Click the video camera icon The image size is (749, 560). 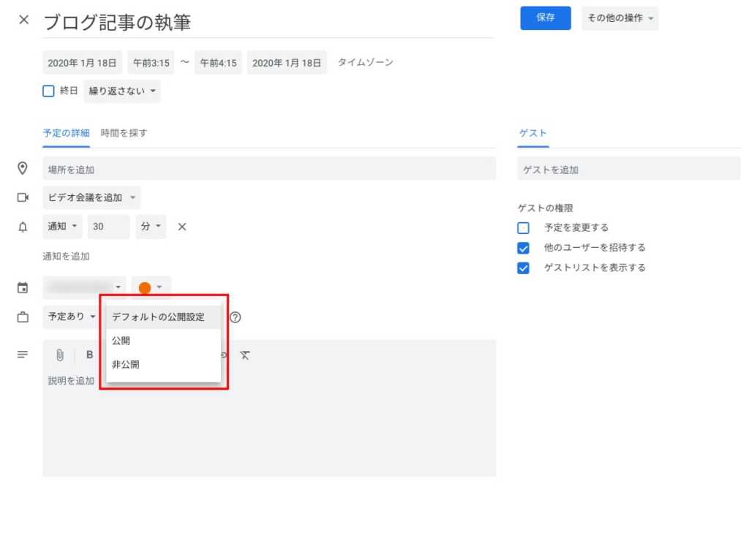[23, 197]
